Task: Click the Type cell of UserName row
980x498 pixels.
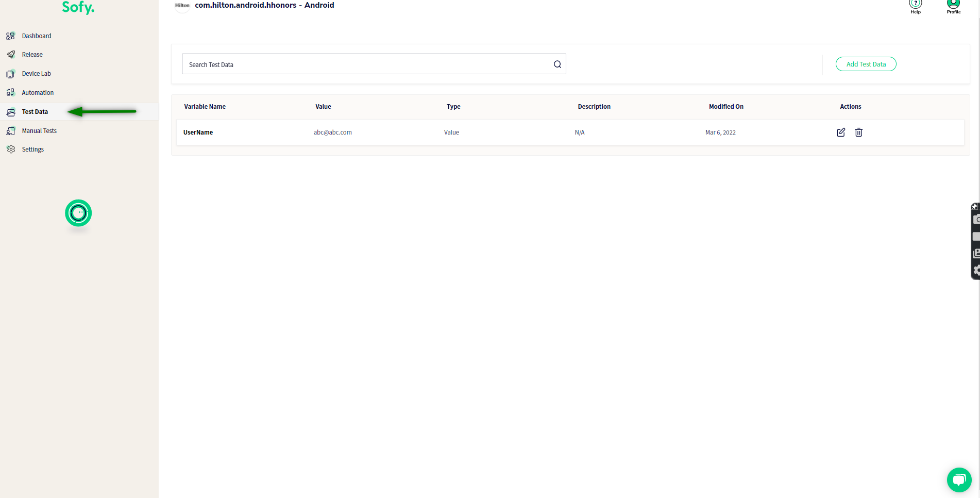Action: (x=451, y=132)
